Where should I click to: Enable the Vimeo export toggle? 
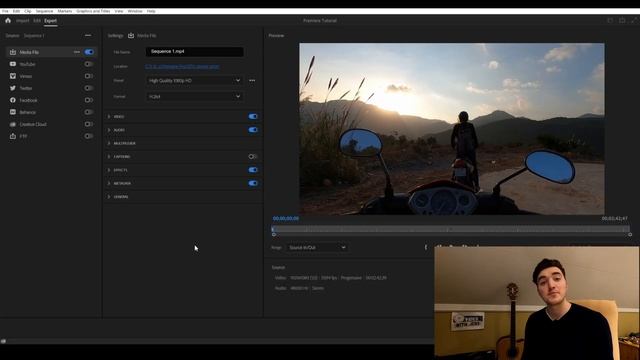(x=89, y=76)
